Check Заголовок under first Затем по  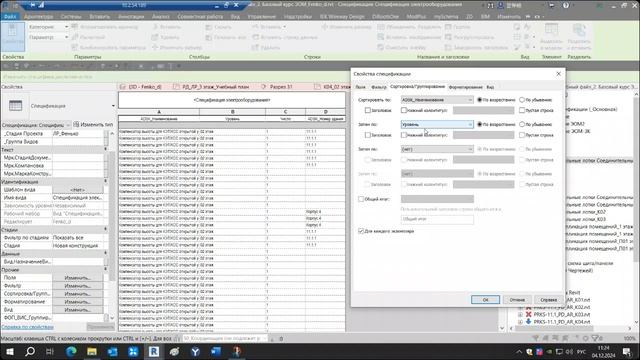[x=368, y=135]
